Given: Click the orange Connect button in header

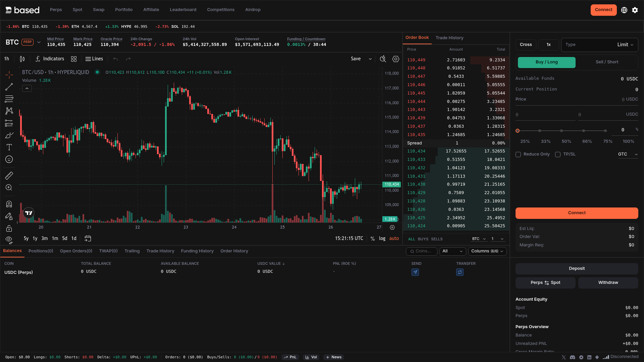Looking at the screenshot, I should (603, 10).
